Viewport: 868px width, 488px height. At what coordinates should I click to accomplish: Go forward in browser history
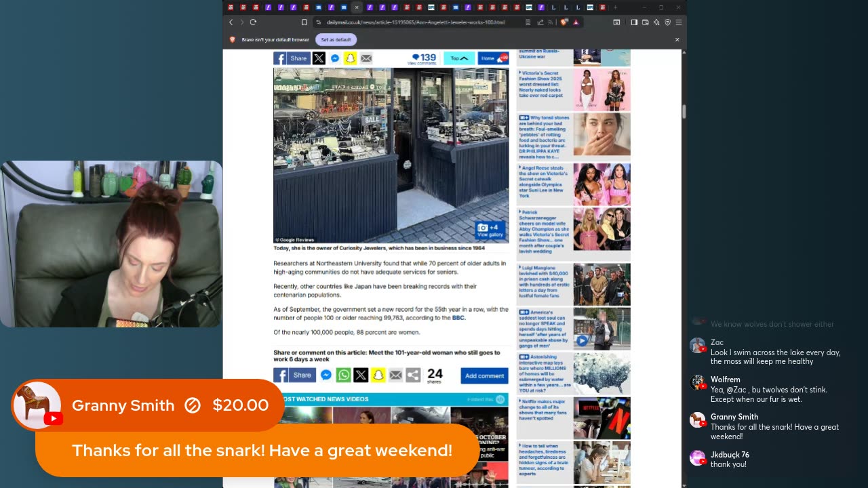point(241,22)
